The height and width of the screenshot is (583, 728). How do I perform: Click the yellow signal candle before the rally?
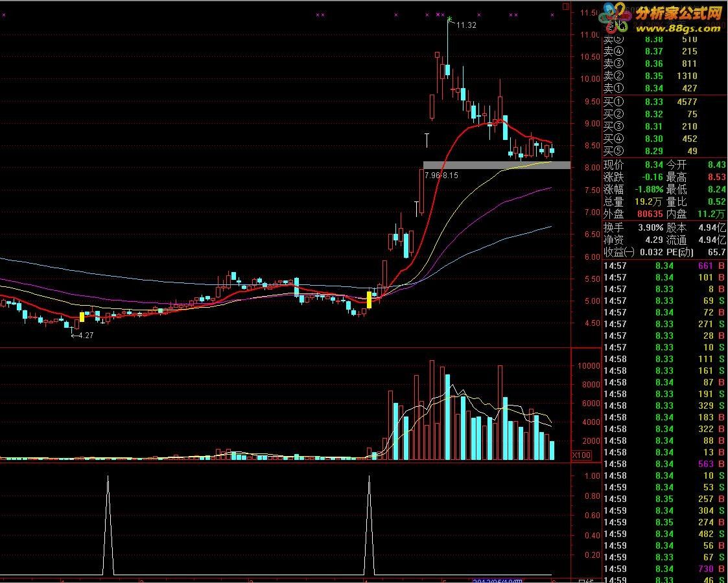coord(369,300)
